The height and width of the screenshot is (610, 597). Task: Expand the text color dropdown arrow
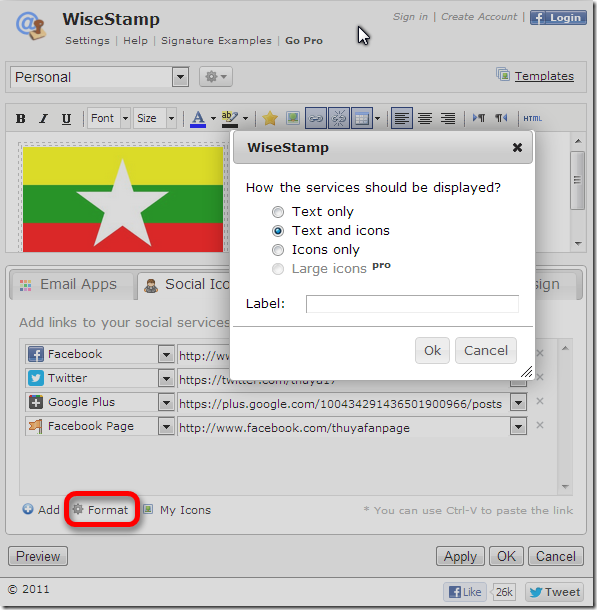[213, 119]
